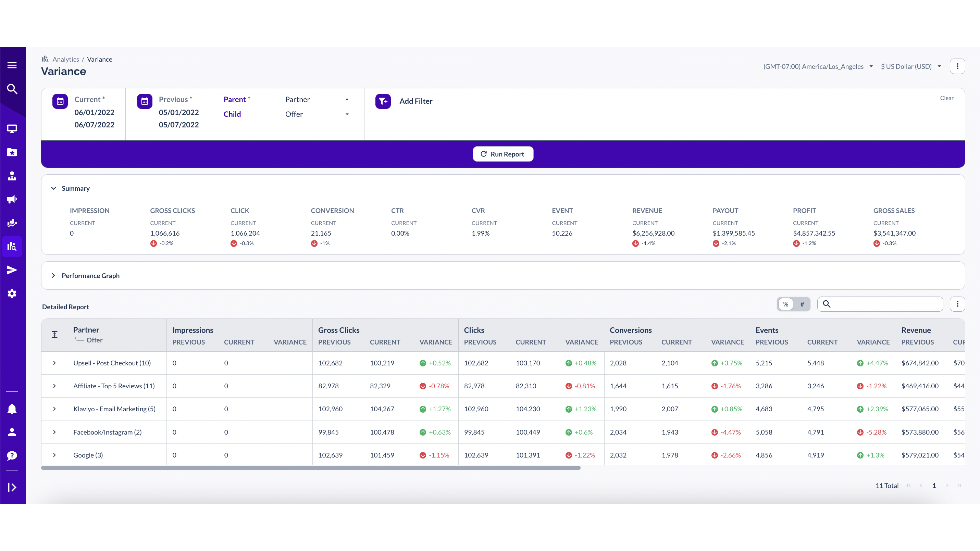Switch detailed report values to numbers with # toggle

coord(802,304)
